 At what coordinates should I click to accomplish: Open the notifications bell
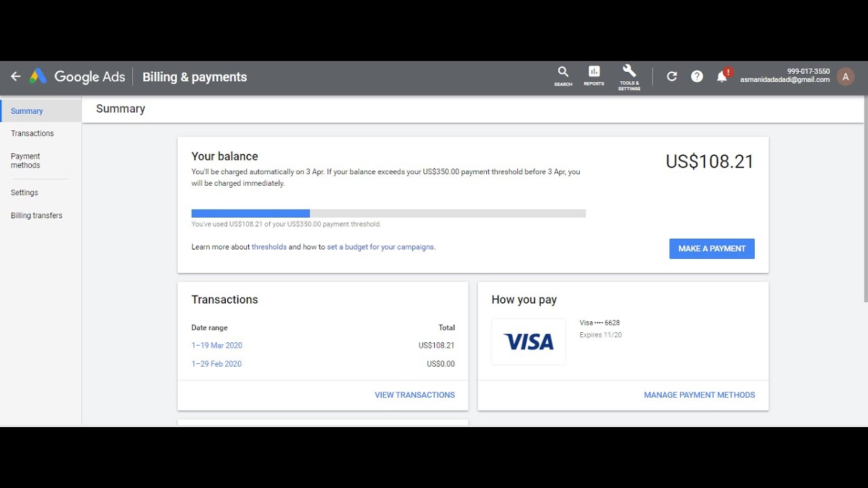pos(722,77)
